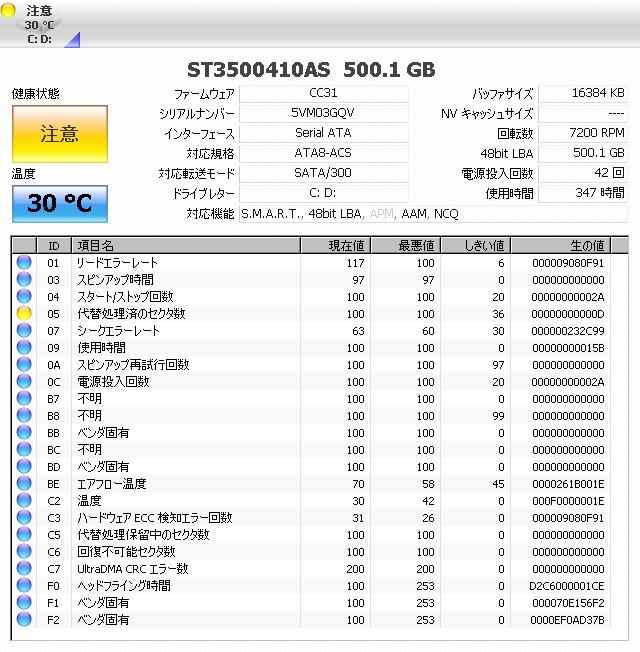Screen dimensions: 640x652
Task: Select the シークエラーレート row name
Action: coord(118,331)
